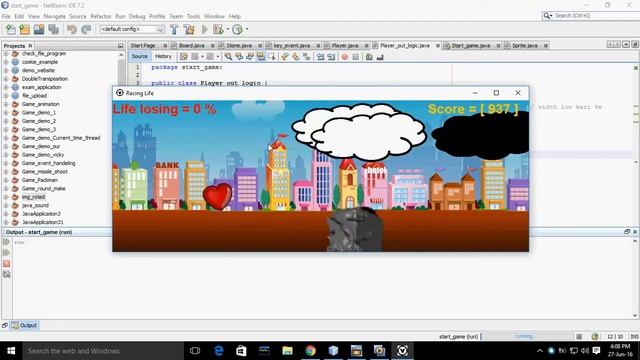Screen dimensions: 640x360
Task: Switch to the Start_game.java tab
Action: point(470,46)
